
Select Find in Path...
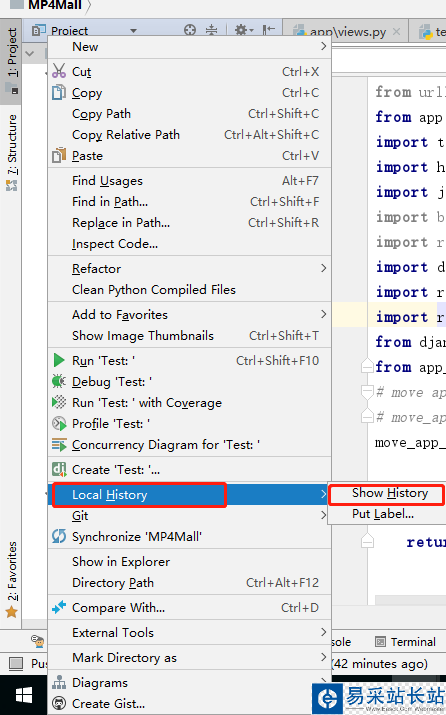tap(189, 202)
